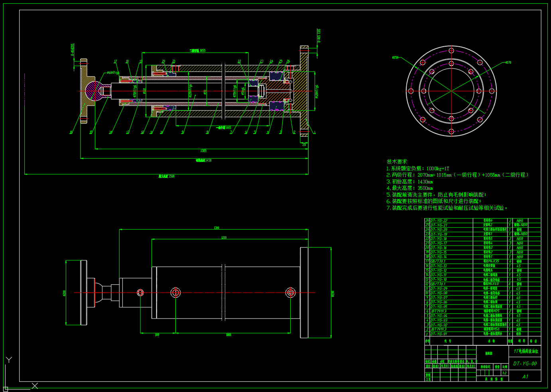Click part balloon number 9

coord(183,132)
